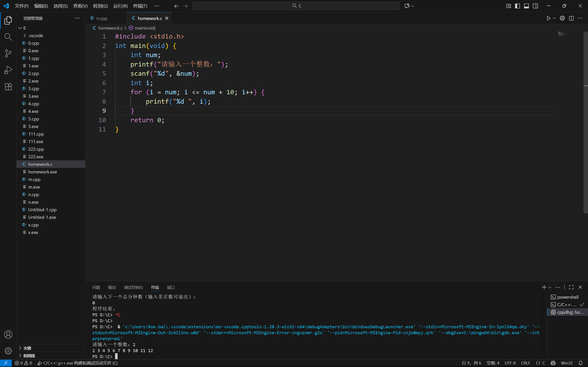The width and height of the screenshot is (588, 367).
Task: Open the Source Control view
Action: (x=8, y=53)
